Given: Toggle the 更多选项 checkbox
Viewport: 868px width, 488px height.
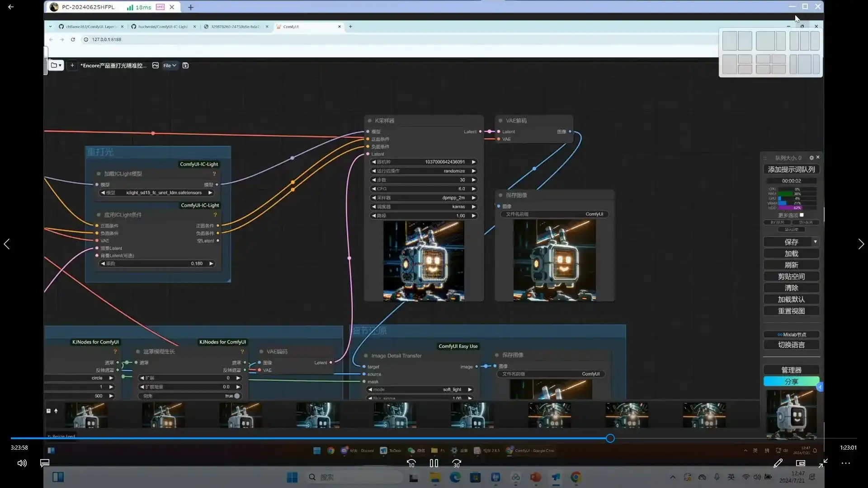Looking at the screenshot, I should coord(802,215).
